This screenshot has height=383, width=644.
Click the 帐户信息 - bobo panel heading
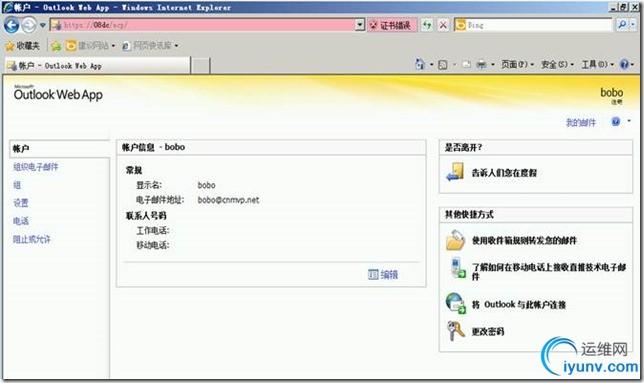click(153, 147)
